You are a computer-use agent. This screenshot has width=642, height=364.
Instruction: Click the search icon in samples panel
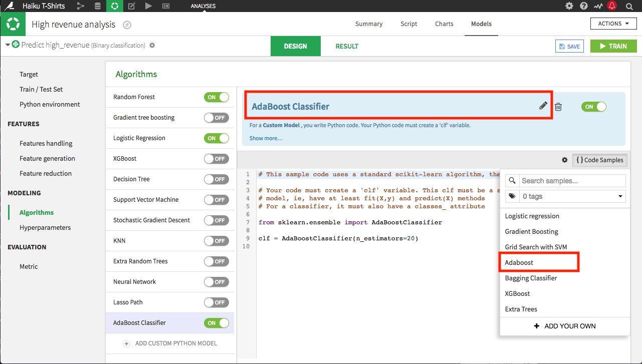pos(512,181)
